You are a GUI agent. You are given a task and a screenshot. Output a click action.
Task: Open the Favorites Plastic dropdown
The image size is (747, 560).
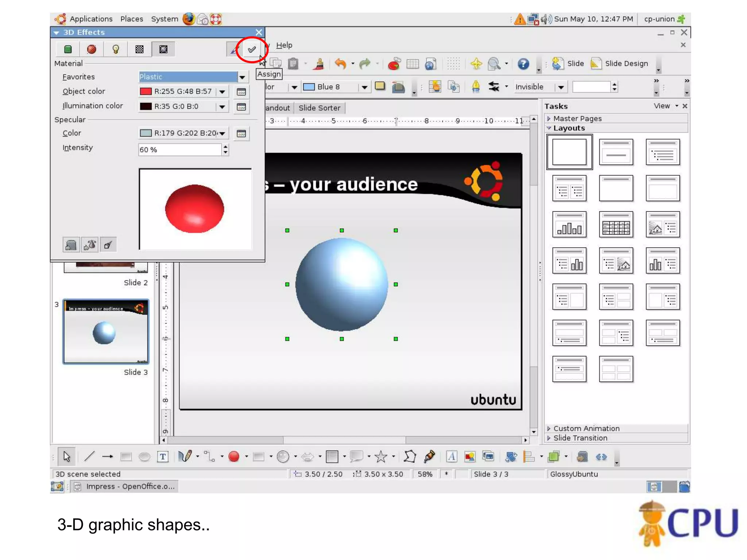(242, 77)
